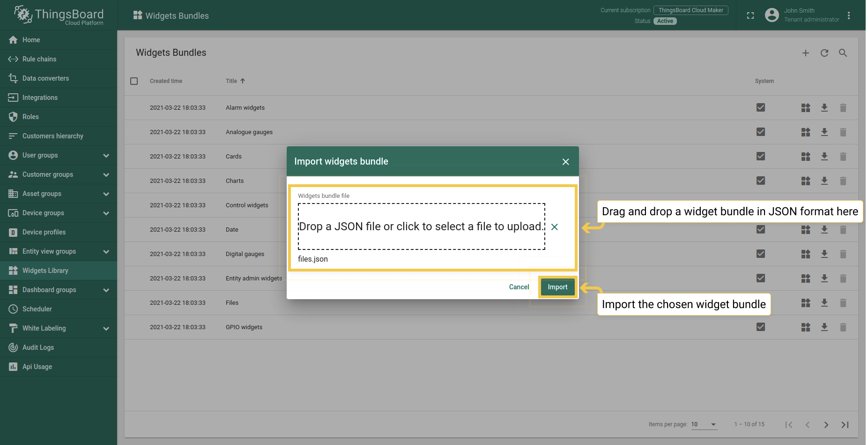Image resolution: width=868 pixels, height=445 pixels.
Task: Click the Import button
Action: pos(557,287)
